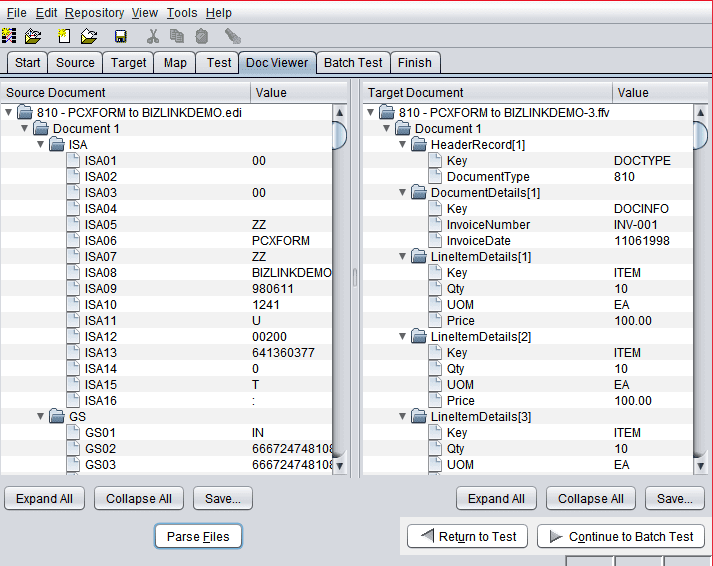713x566 pixels.
Task: Collapse LineItemDetails[2] in target tree
Action: coord(402,337)
